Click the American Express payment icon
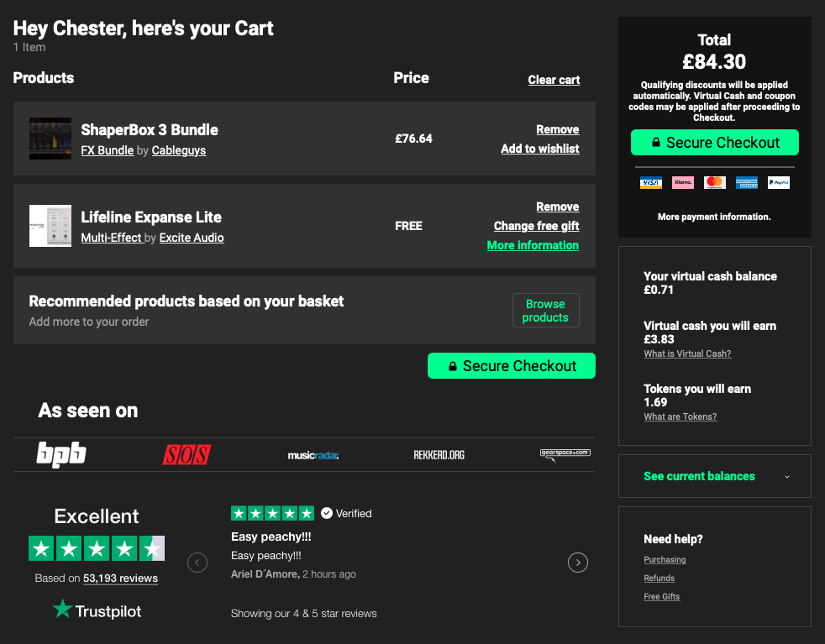Viewport: 825px width, 644px height. (747, 182)
